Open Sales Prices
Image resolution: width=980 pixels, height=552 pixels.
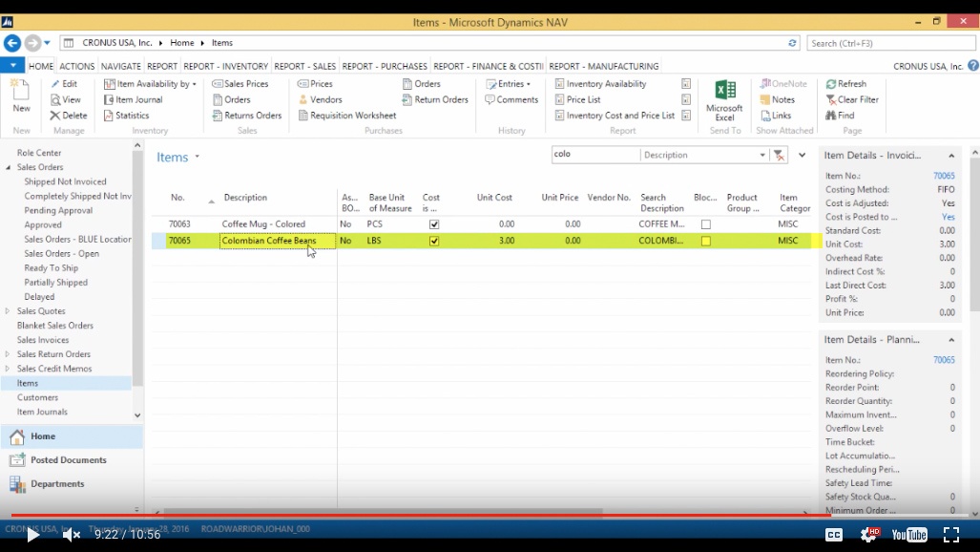click(x=240, y=84)
